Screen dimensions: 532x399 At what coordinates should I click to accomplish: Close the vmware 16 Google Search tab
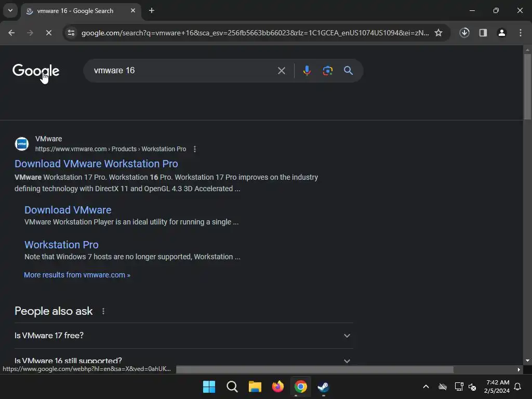[x=133, y=10]
